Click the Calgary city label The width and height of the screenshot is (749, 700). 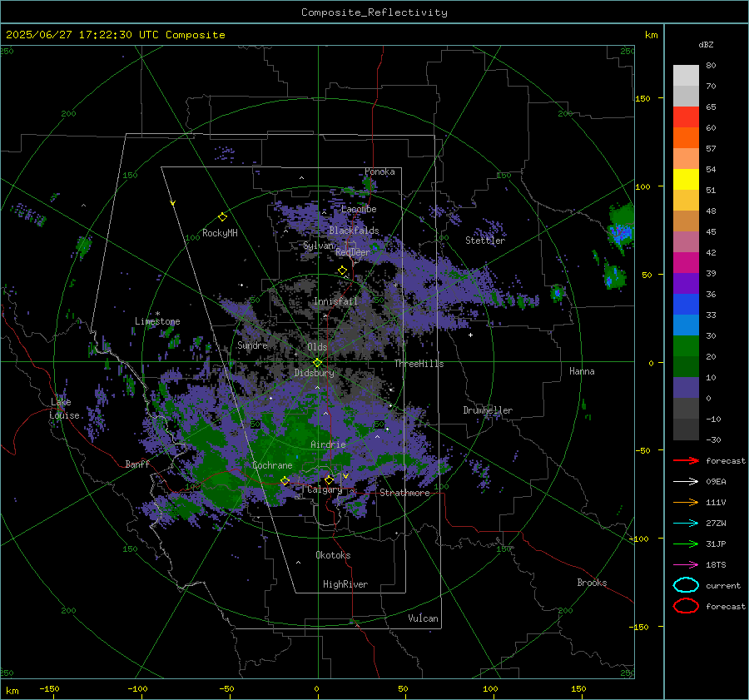(x=325, y=489)
